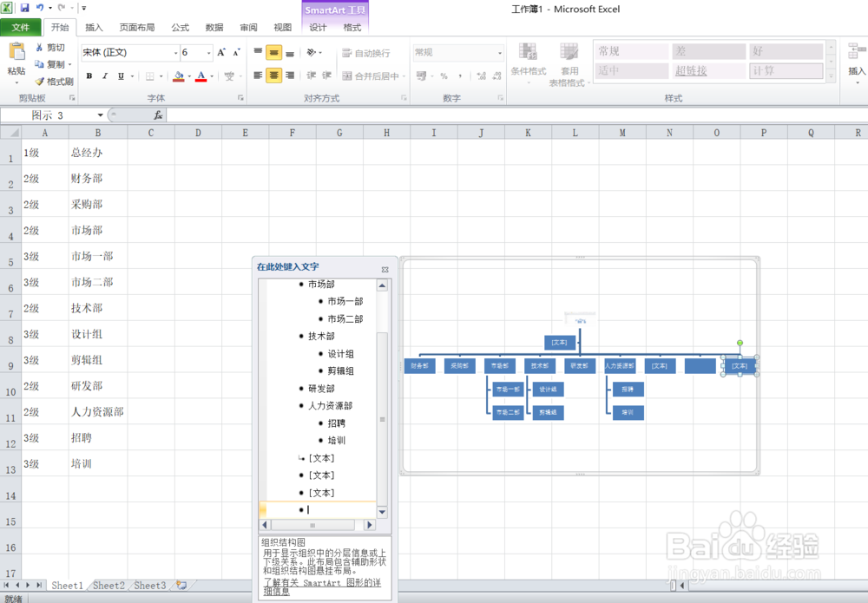Click the Paste clipboard icon
The image size is (868, 603).
point(16,53)
